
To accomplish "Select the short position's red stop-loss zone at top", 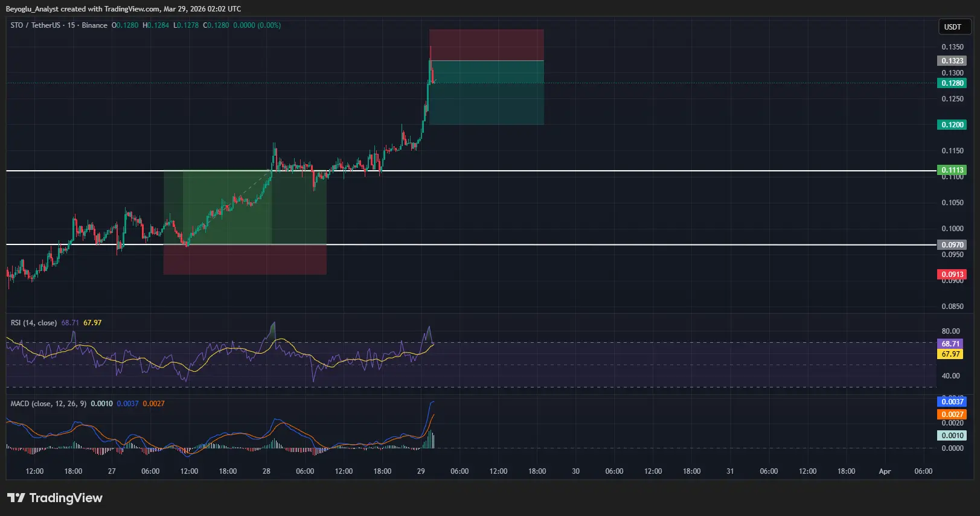I will click(487, 45).
